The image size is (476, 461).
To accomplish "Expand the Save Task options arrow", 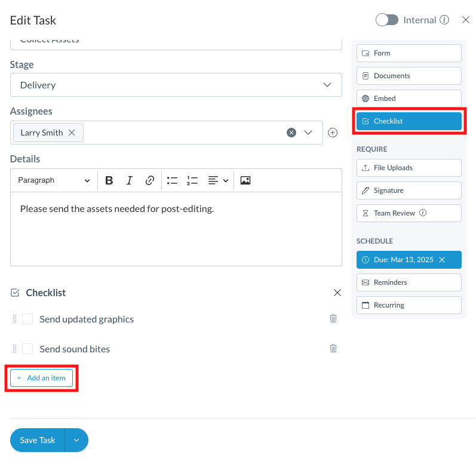I will click(76, 440).
